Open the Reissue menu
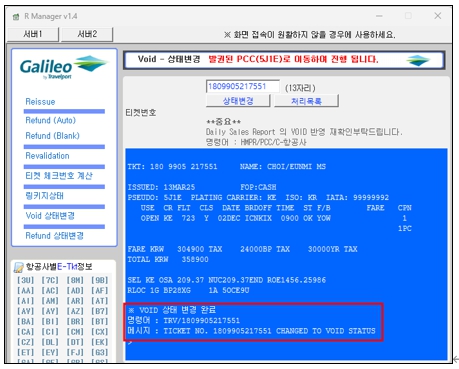459x369 pixels. 40,102
